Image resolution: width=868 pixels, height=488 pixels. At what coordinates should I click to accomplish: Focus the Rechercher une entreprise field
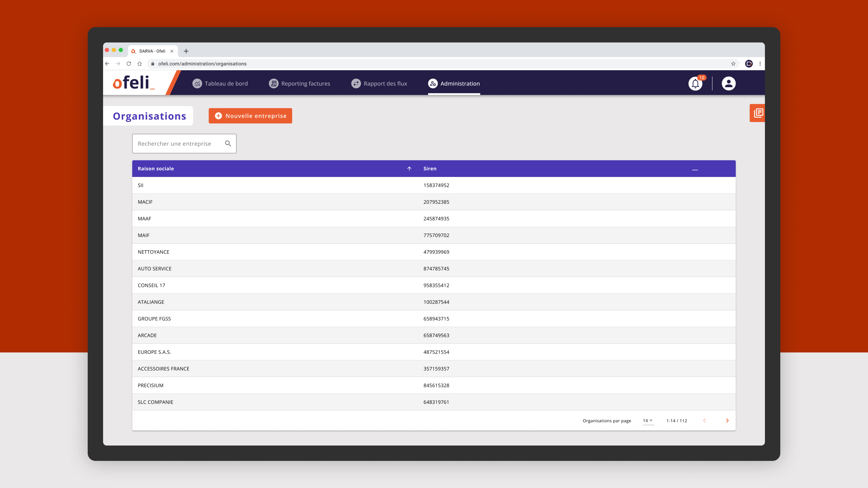[x=179, y=144]
